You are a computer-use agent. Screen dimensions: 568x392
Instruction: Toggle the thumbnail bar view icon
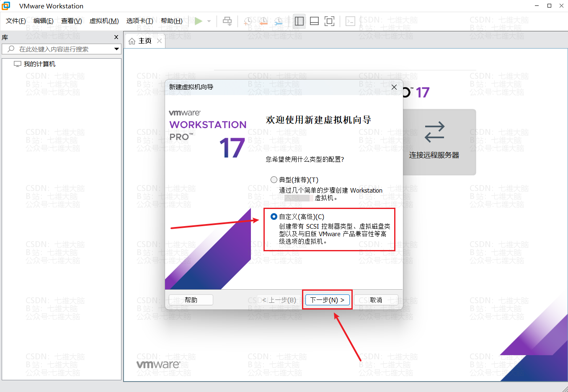(315, 21)
